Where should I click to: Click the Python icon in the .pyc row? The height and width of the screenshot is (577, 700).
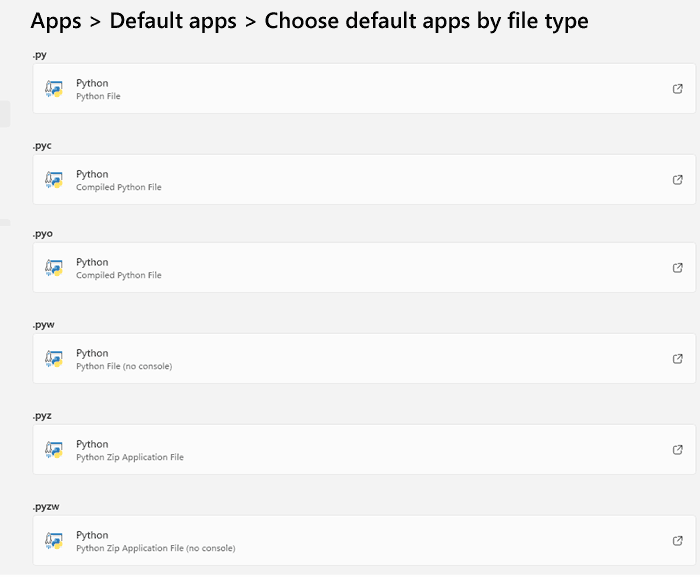(x=54, y=180)
